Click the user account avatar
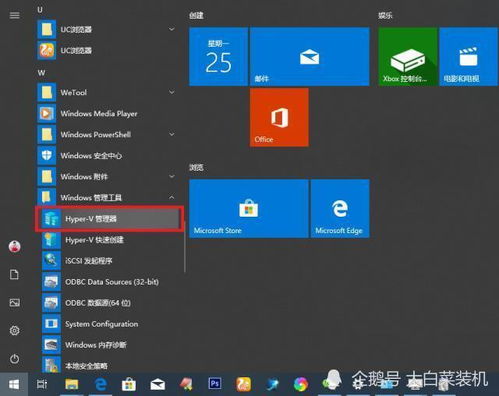 point(14,247)
